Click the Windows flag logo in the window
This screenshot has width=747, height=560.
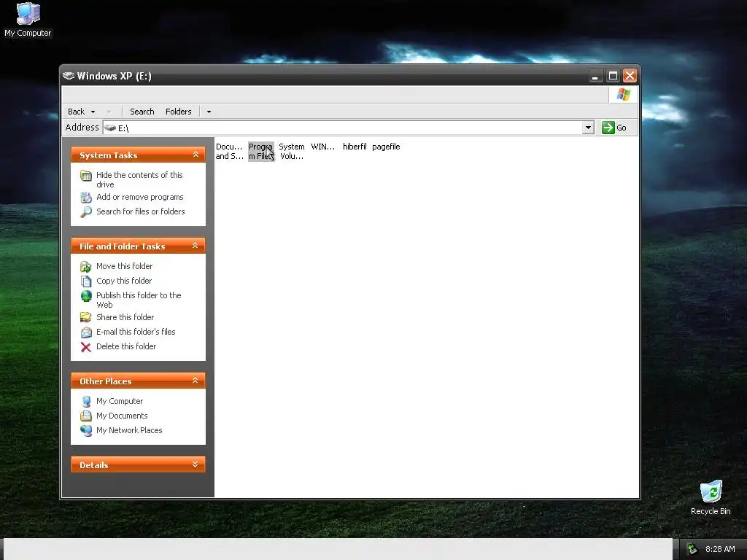click(x=623, y=94)
